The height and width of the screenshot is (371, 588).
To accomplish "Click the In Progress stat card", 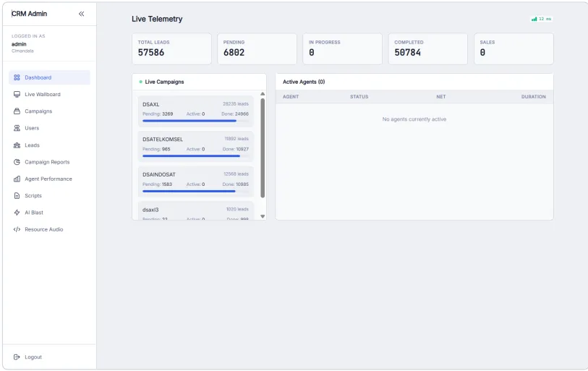I will pyautogui.click(x=343, y=48).
